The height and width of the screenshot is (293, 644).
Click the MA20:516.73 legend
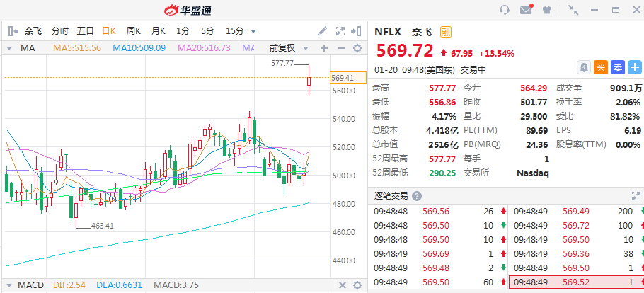pos(204,48)
